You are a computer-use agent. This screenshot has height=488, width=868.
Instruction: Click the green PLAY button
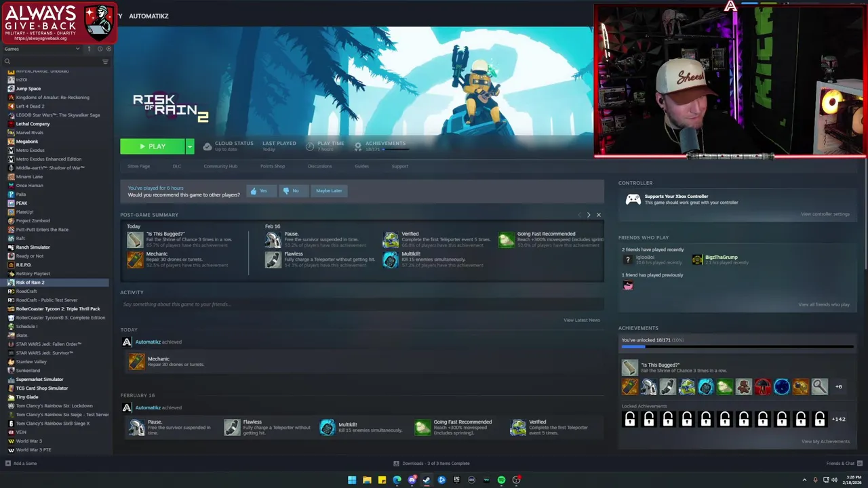click(153, 146)
